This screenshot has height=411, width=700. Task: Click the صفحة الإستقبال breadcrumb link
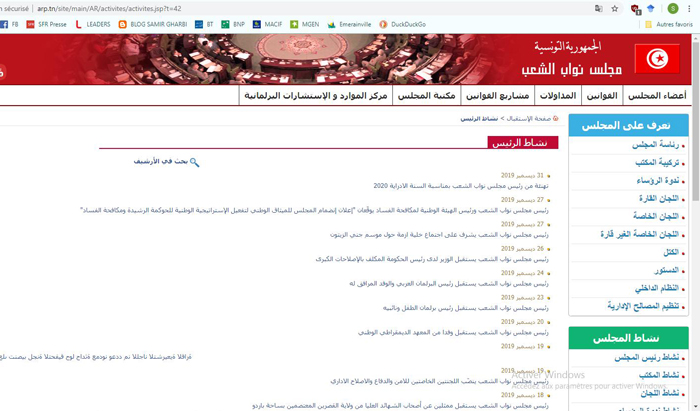529,118
